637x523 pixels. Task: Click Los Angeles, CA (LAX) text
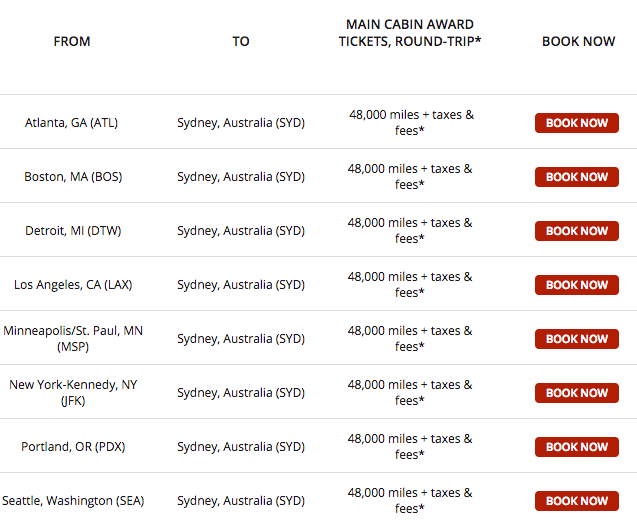[72, 285]
